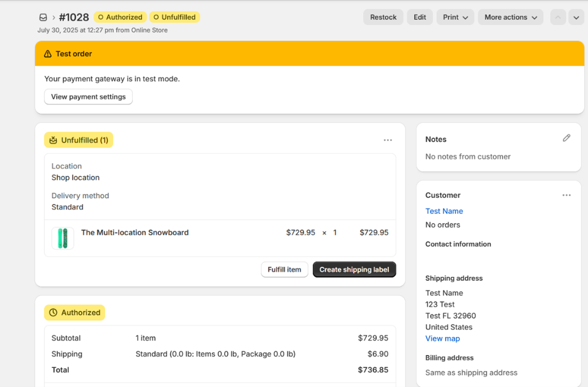588x387 pixels.
Task: Expand the More actions dropdown
Action: click(x=510, y=18)
